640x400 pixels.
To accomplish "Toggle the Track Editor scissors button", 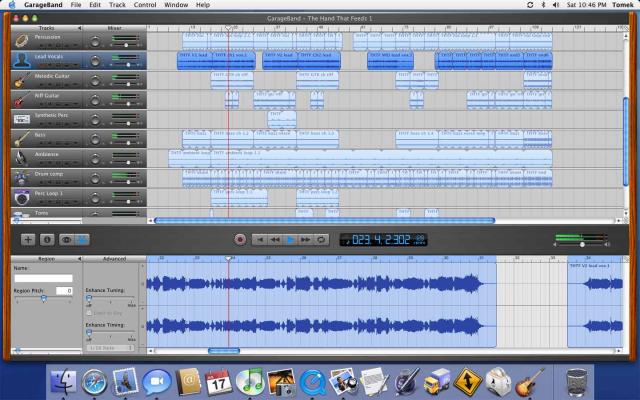I will coord(82,240).
